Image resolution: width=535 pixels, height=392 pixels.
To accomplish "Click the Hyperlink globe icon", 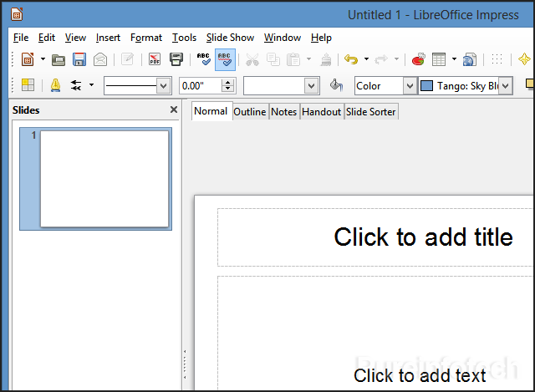I will coord(470,59).
